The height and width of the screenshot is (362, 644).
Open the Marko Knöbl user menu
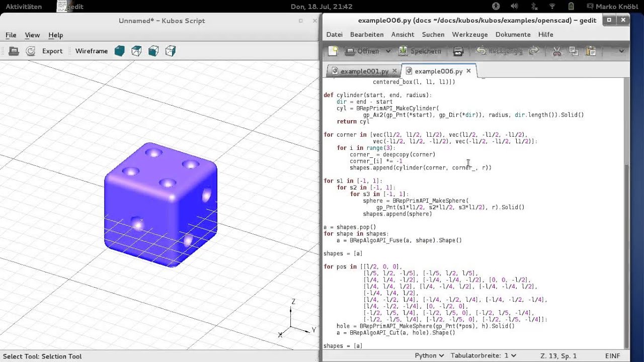(612, 7)
